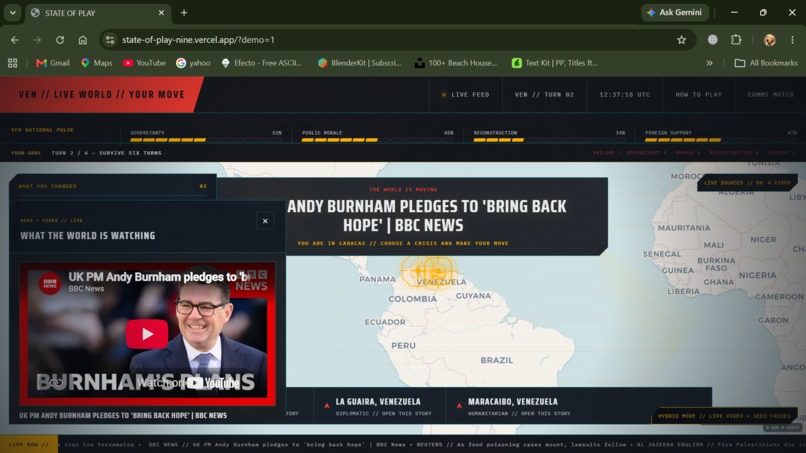Screen dimensions: 806x453
Task: Open the browser home page
Action: (83, 40)
